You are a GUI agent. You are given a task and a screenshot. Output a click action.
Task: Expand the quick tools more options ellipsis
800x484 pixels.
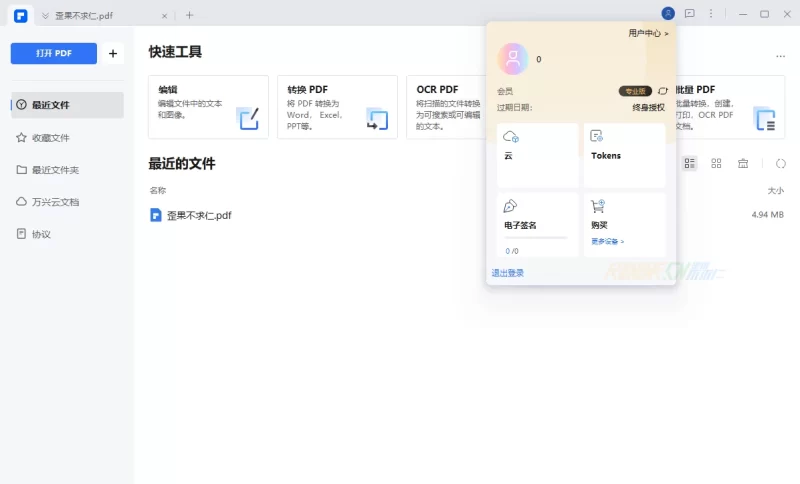(780, 56)
